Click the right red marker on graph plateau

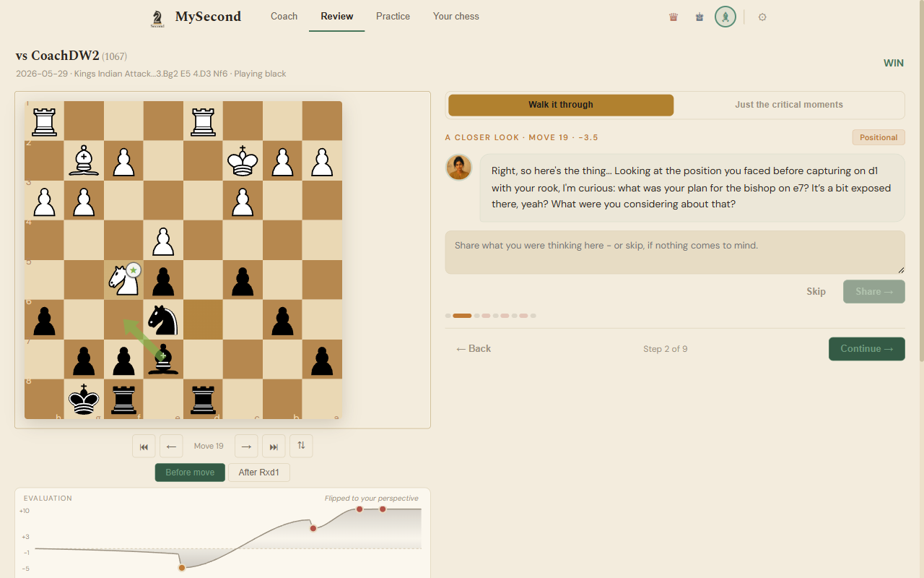pos(383,509)
